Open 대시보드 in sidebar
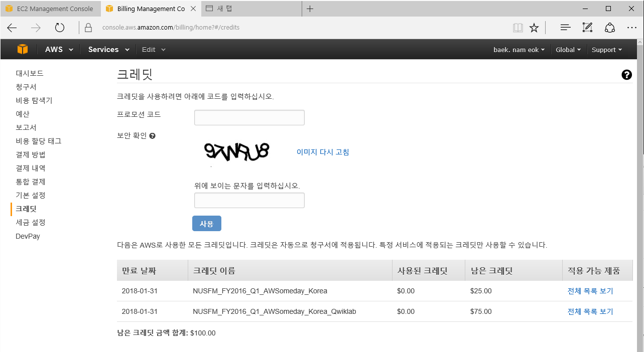Viewport: 644px width, 352px height. (x=30, y=73)
